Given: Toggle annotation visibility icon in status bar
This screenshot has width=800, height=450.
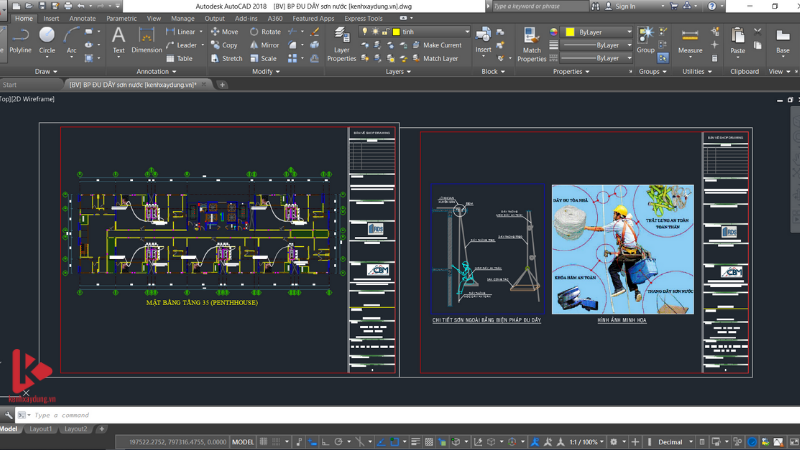Looking at the screenshot, I should coord(535,441).
